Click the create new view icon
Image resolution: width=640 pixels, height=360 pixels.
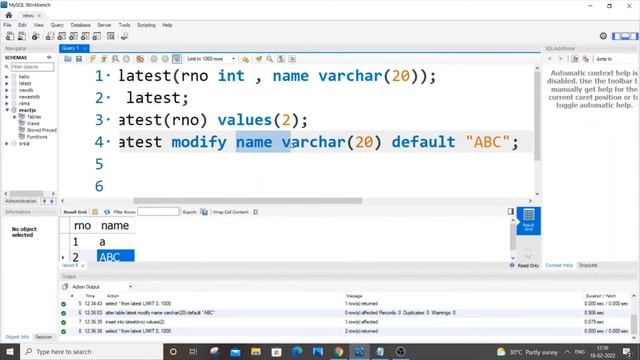tap(73, 36)
